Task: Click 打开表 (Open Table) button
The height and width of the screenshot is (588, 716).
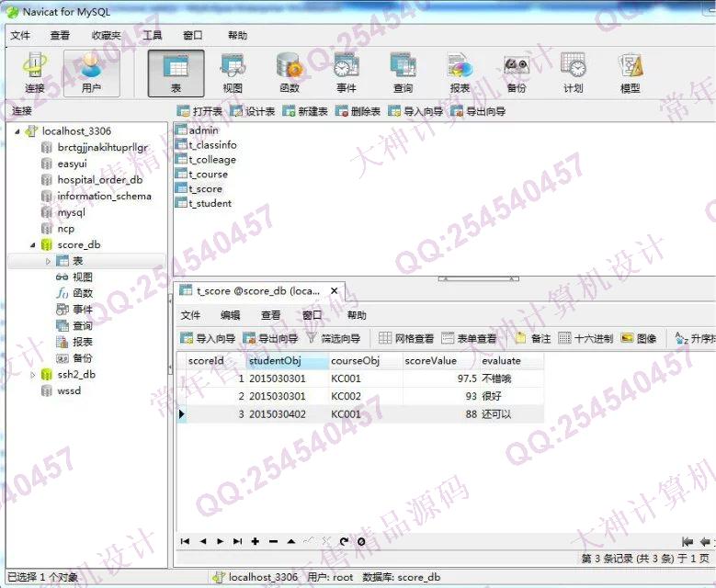Action: [x=199, y=111]
